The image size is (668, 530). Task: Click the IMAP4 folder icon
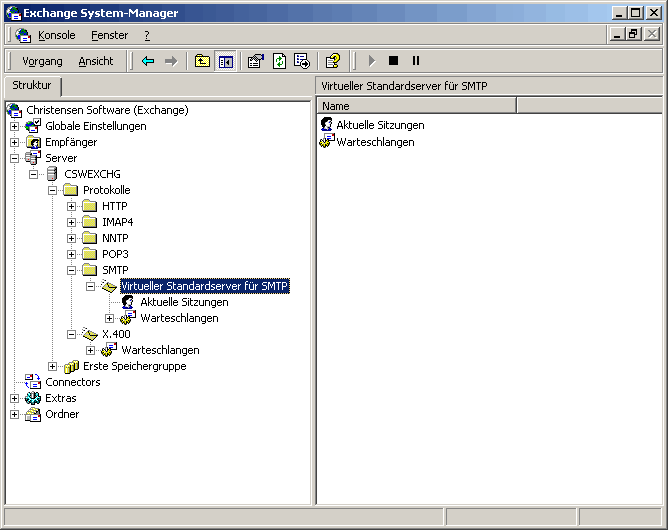coord(89,222)
